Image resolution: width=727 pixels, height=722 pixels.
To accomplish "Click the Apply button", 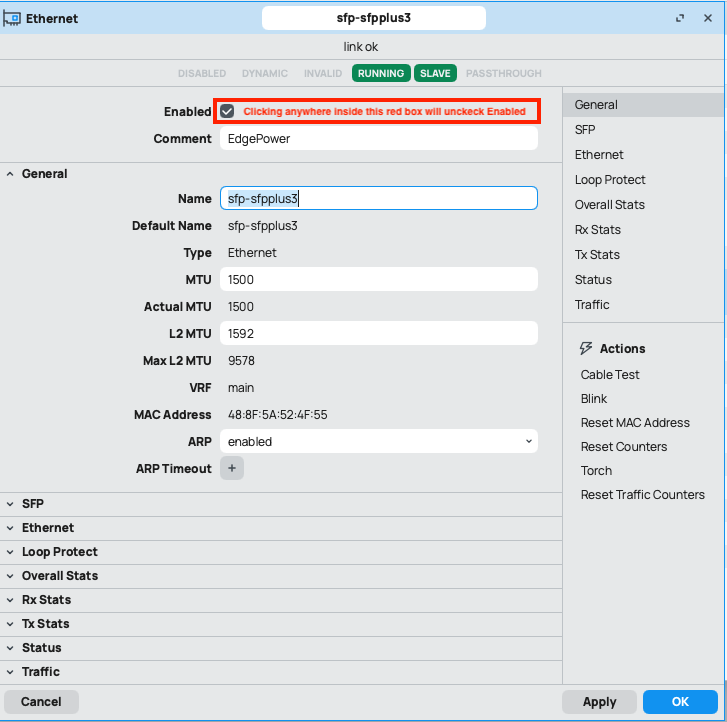I will (599, 702).
